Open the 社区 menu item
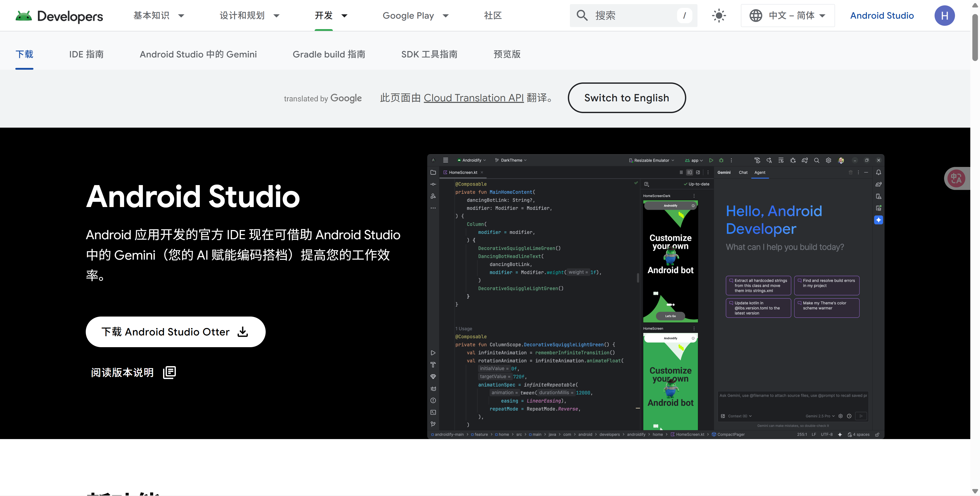Image resolution: width=980 pixels, height=496 pixels. pyautogui.click(x=493, y=16)
